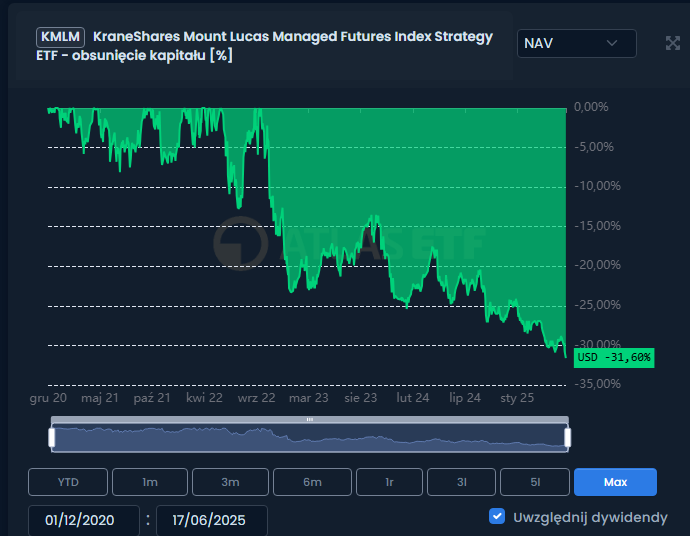
Task: Select the 3l time range
Action: pos(461,482)
